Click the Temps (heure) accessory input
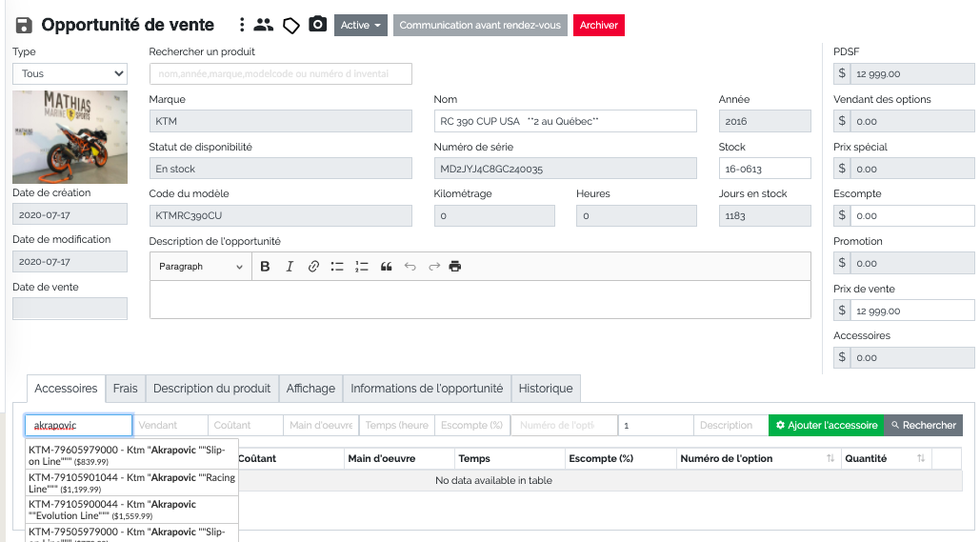This screenshot has height=542, width=980. [x=397, y=425]
